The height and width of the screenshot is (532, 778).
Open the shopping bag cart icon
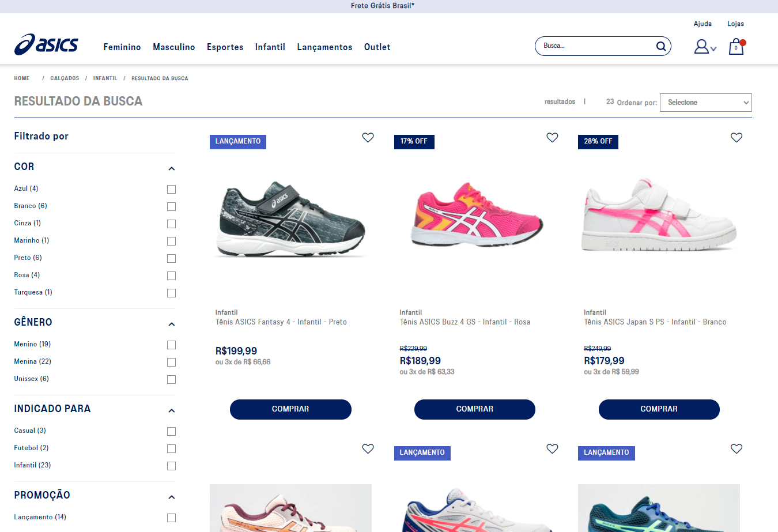(x=737, y=47)
